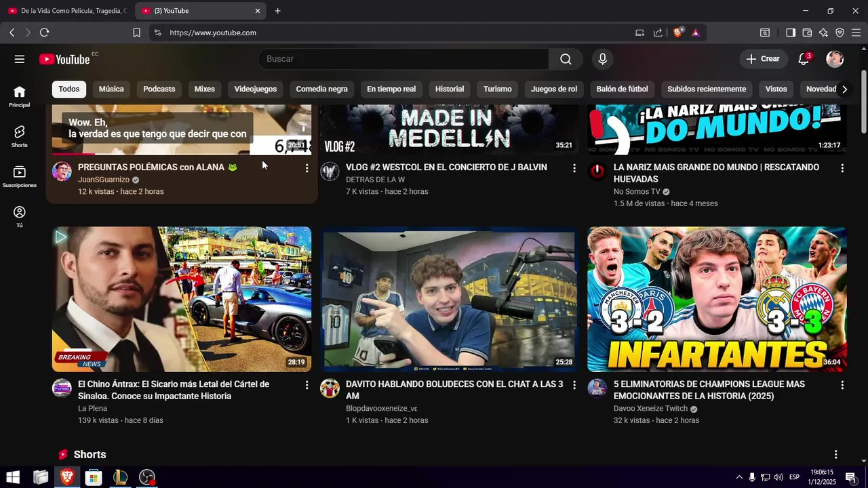Image resolution: width=868 pixels, height=488 pixels.
Task: Show more category chips with arrow
Action: (844, 89)
